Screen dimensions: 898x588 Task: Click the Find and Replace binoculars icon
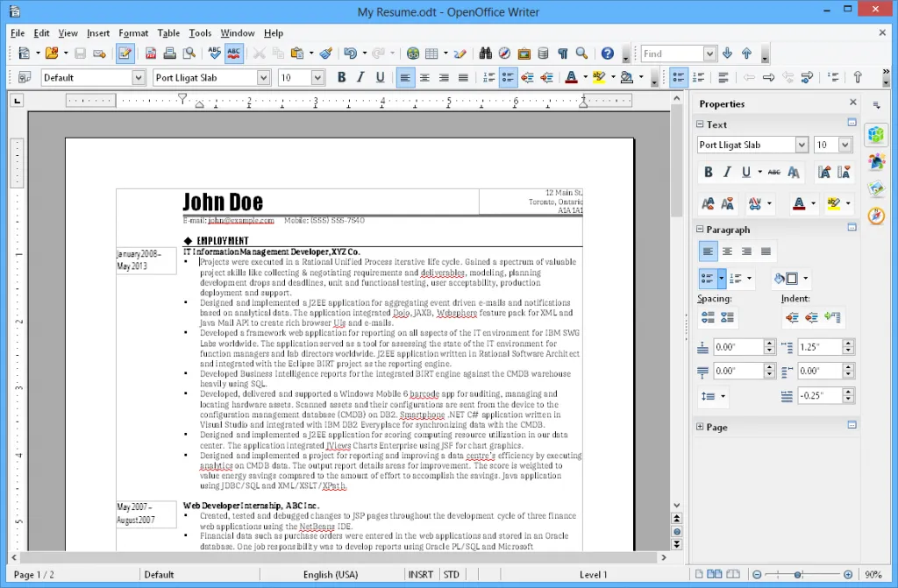485,52
